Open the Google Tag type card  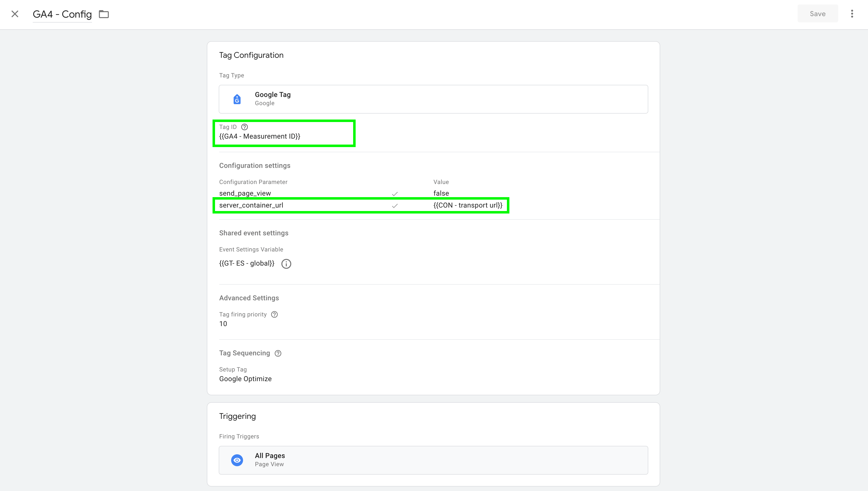(x=433, y=99)
